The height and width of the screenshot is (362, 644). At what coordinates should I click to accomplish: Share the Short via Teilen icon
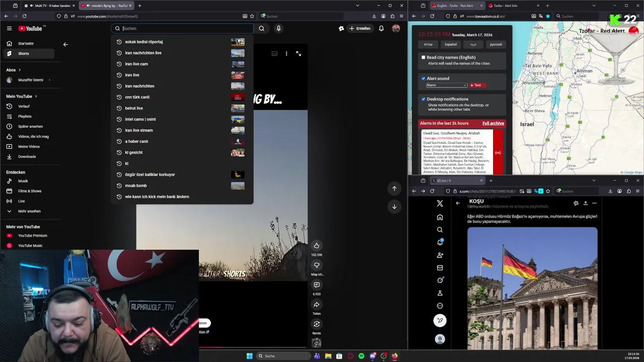(x=316, y=304)
